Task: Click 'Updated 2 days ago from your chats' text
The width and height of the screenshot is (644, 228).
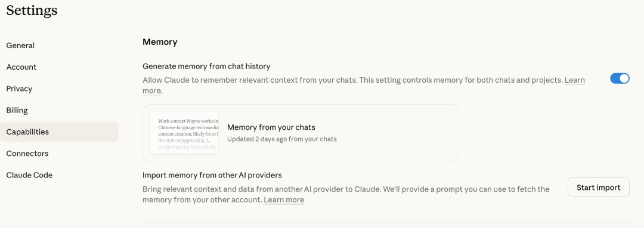Action: tap(281, 139)
